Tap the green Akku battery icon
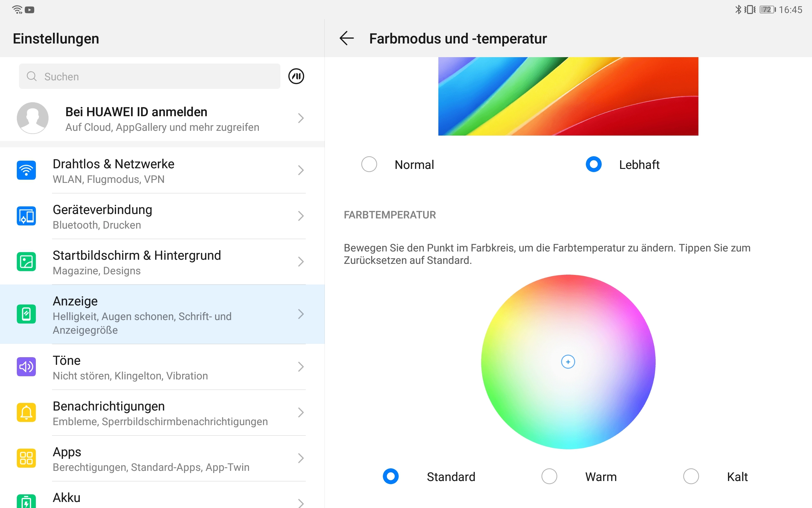 [x=26, y=501]
